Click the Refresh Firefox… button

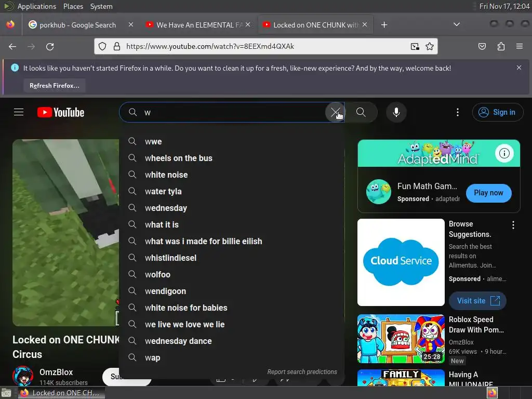pyautogui.click(x=55, y=86)
